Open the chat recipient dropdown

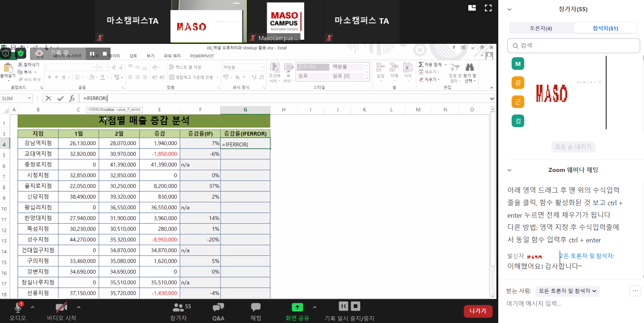point(567,291)
